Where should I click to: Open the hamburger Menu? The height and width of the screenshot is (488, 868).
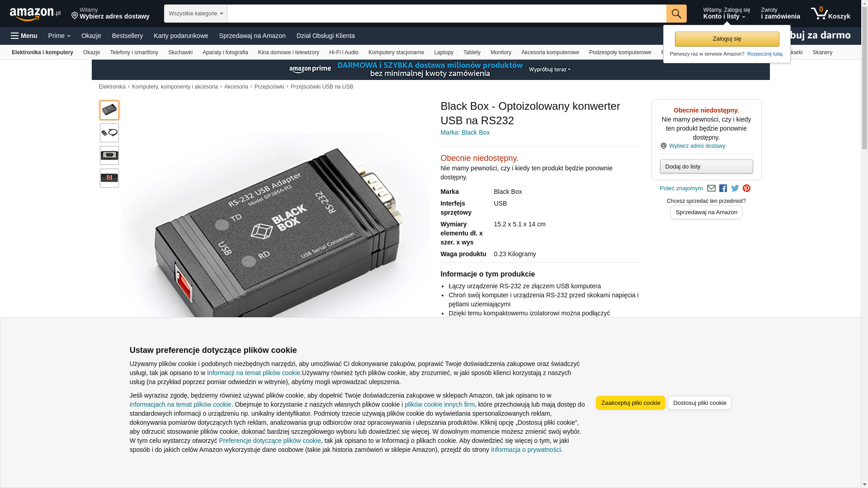24,36
